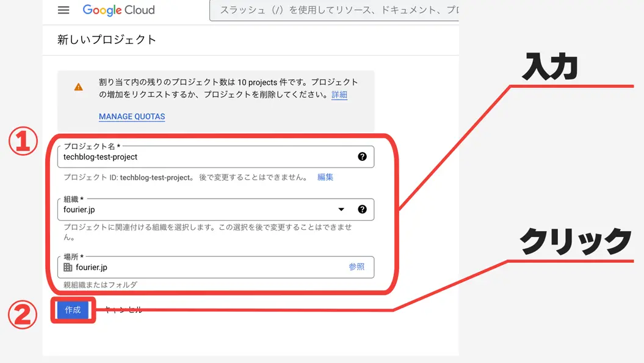Open the hamburger navigation menu

(63, 10)
